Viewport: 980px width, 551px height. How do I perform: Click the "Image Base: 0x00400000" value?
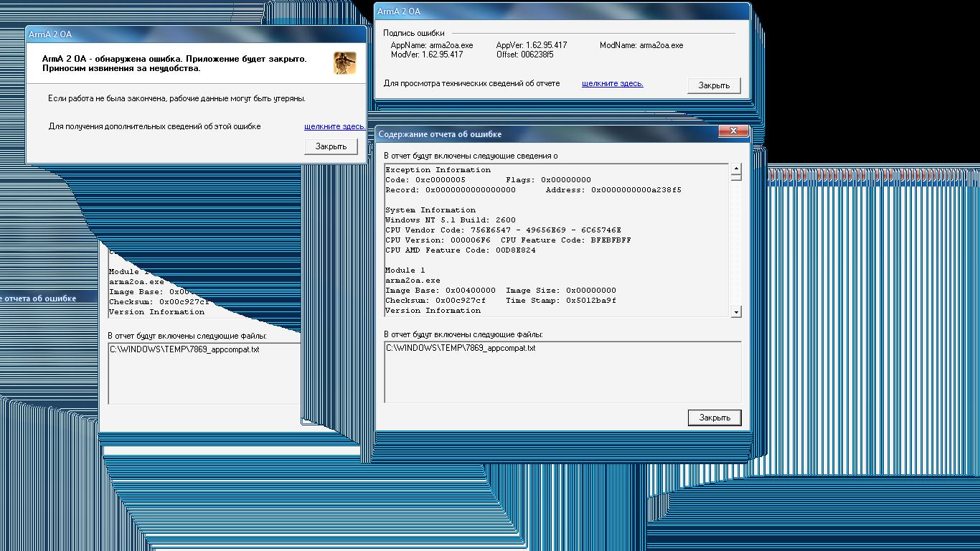(440, 291)
